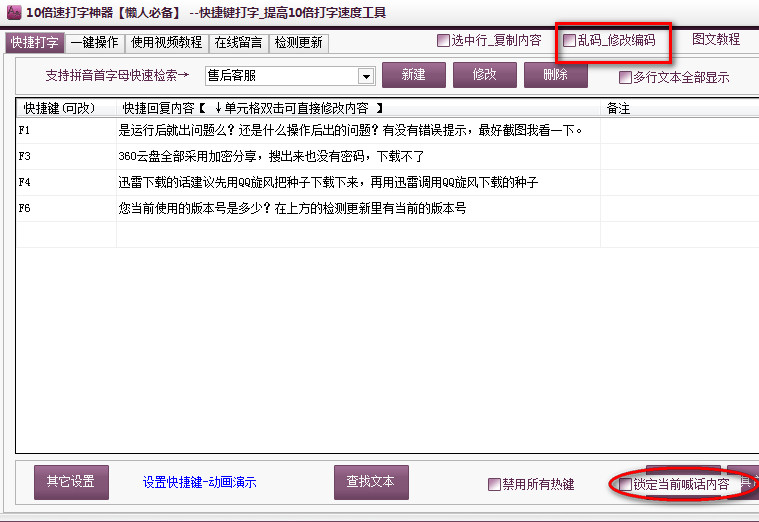Click the 修改 button
The width and height of the screenshot is (759, 522).
(485, 75)
